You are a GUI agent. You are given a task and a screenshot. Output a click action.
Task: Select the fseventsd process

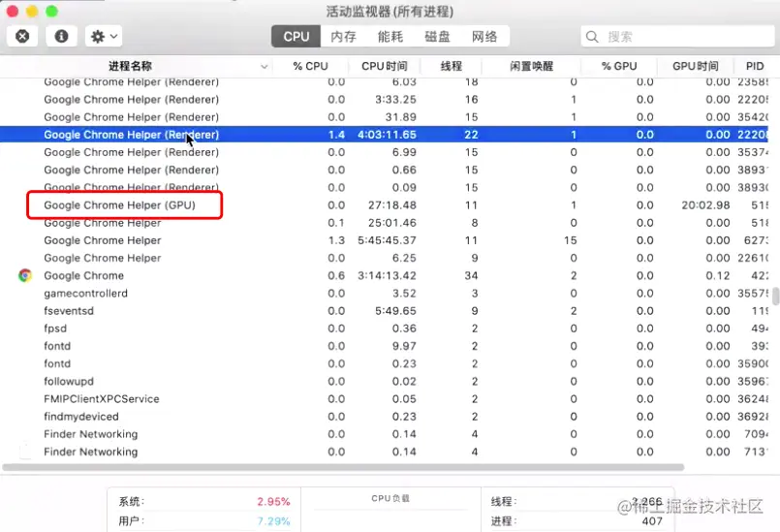[384, 310]
